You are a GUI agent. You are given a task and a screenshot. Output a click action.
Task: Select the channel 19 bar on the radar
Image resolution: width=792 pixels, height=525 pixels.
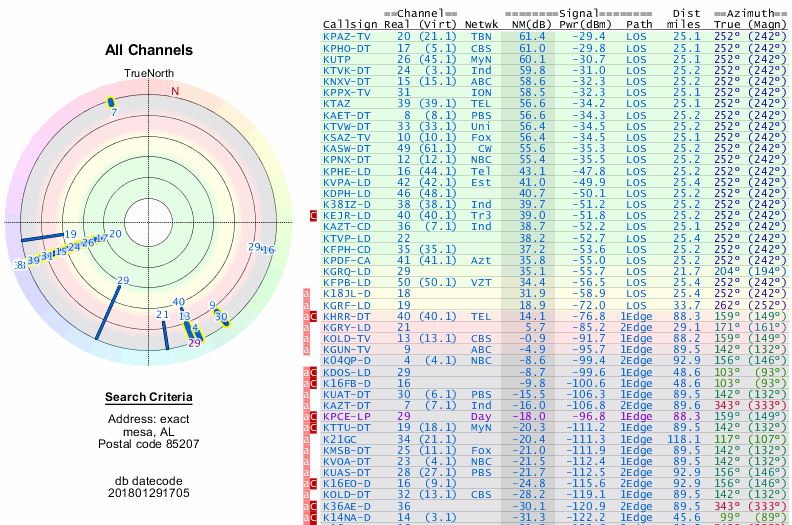(x=45, y=238)
